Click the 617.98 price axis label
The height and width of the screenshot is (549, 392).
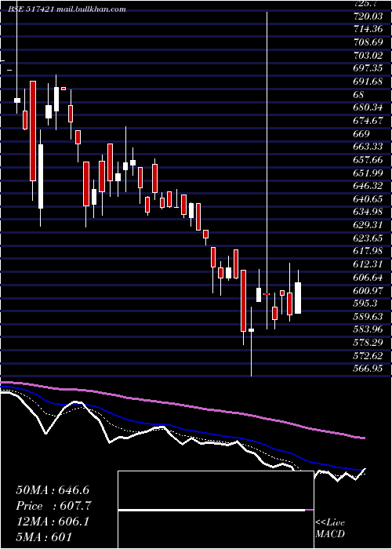click(368, 252)
